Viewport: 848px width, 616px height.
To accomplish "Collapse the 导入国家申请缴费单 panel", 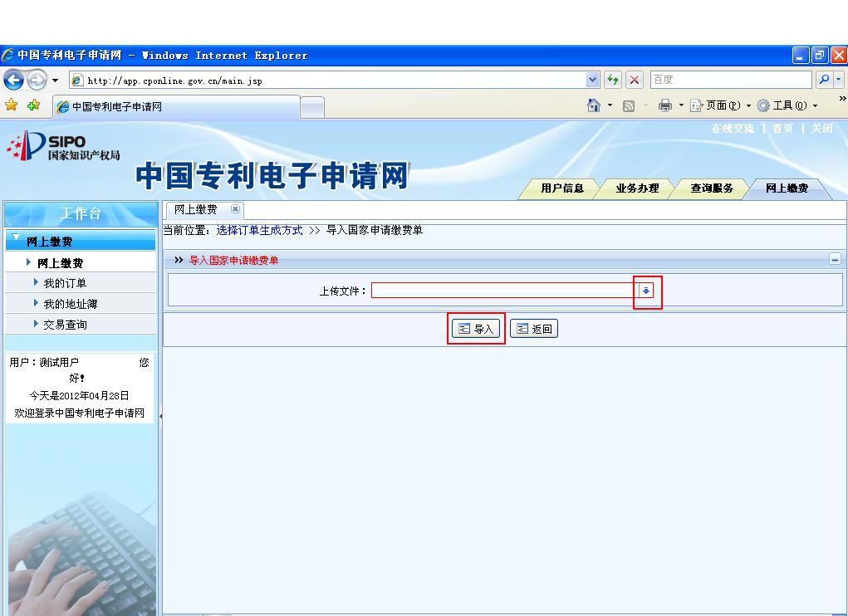I will [x=835, y=259].
